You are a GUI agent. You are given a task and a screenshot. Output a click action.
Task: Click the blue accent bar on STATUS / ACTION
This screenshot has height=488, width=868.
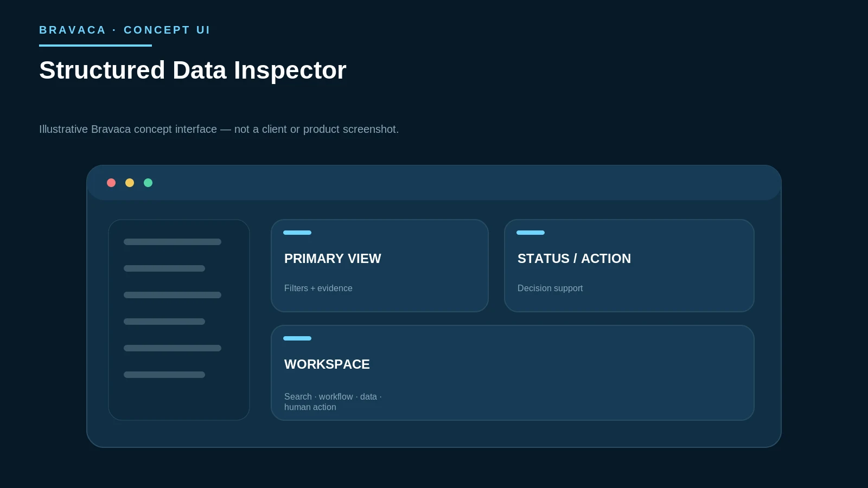(x=531, y=233)
